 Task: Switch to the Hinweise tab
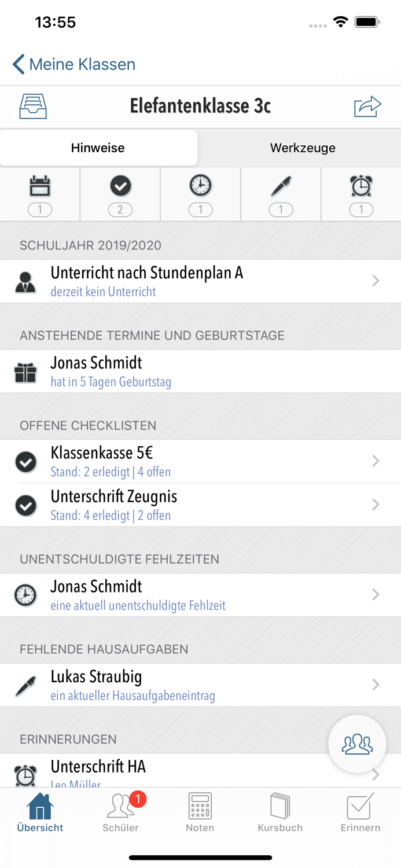click(x=98, y=148)
